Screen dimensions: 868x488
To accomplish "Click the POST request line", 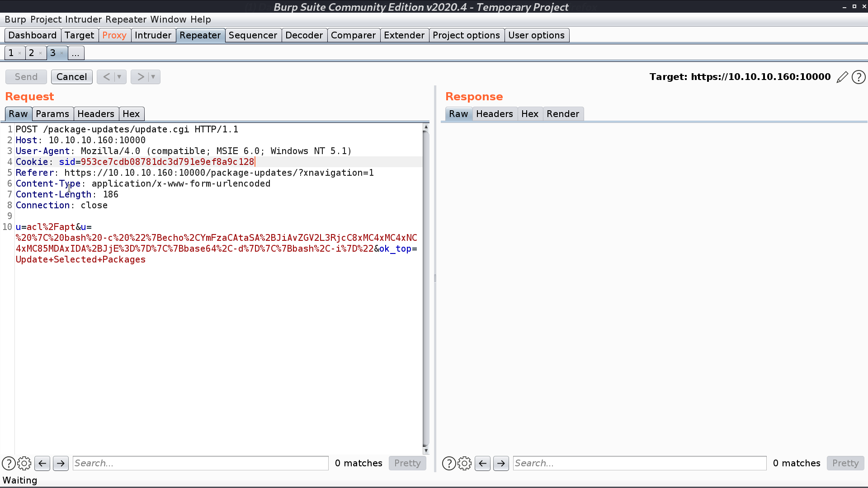I will click(x=127, y=129).
